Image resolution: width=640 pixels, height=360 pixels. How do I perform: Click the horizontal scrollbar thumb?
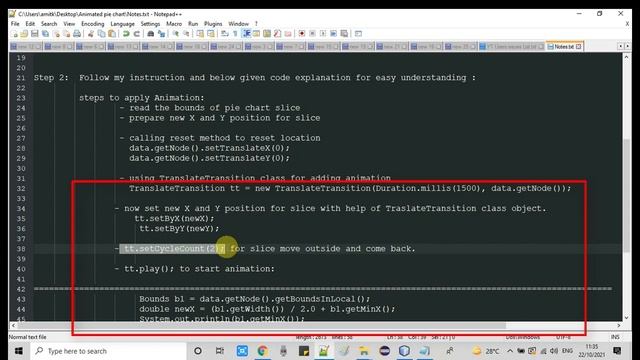point(261,325)
